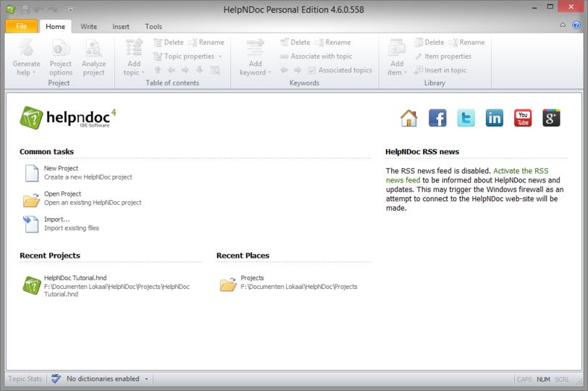Activate the RSS news feed link
This screenshot has height=391, width=588.
[467, 175]
